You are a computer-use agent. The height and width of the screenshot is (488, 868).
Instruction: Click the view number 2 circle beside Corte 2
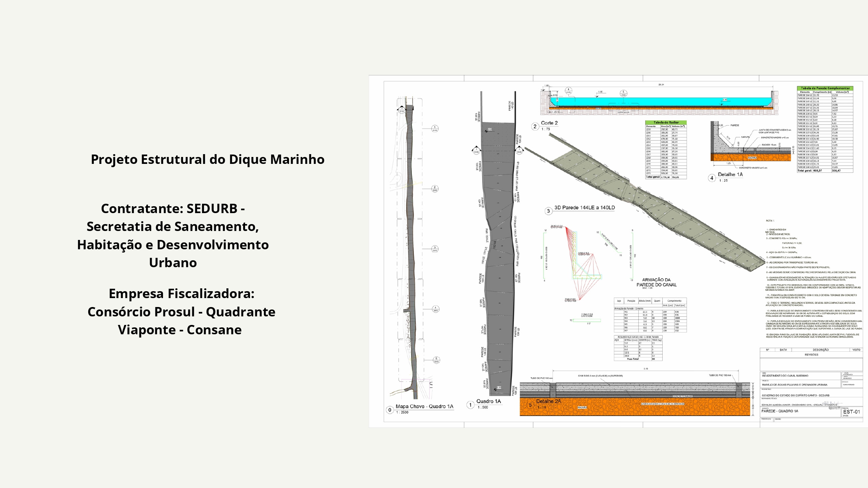pos(535,126)
